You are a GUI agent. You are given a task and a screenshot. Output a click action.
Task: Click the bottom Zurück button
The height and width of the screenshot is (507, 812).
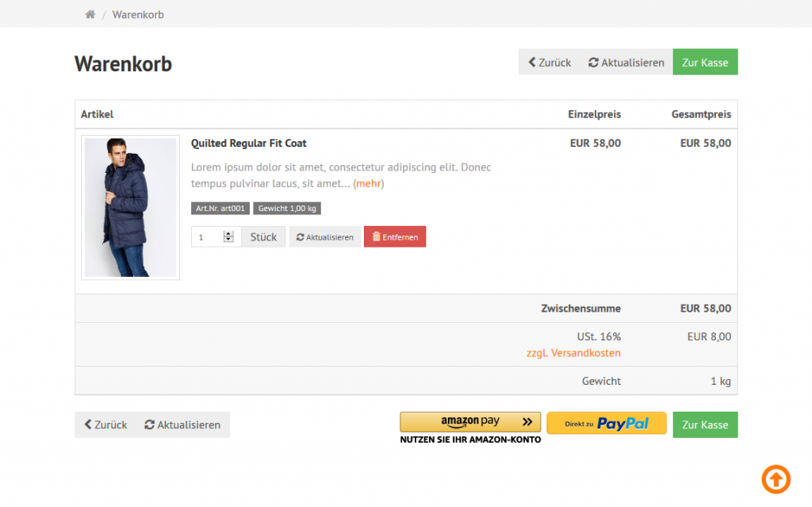(105, 424)
